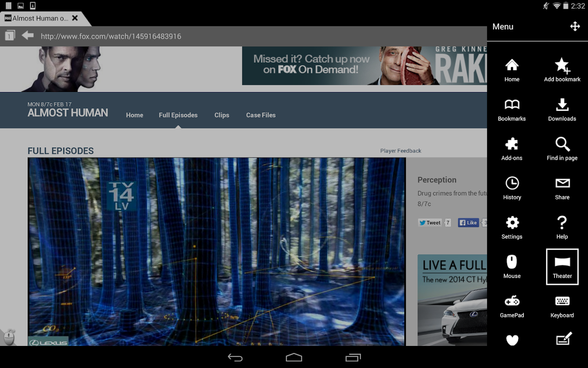Open Android recent apps button

[x=353, y=358]
